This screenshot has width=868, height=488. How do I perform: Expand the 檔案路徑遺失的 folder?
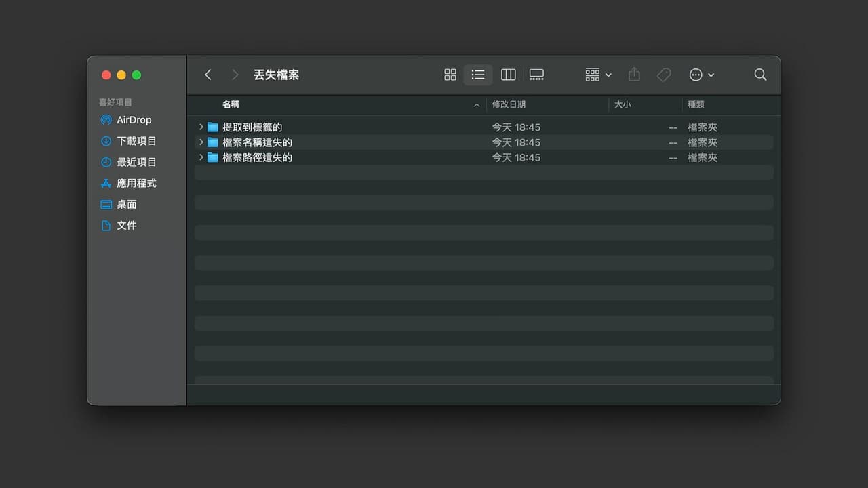click(201, 157)
